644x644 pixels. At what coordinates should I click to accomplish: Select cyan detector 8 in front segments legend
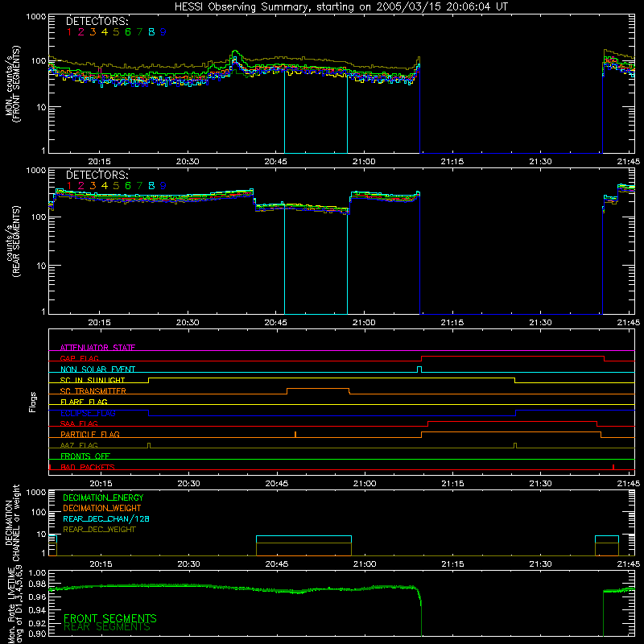click(x=151, y=32)
